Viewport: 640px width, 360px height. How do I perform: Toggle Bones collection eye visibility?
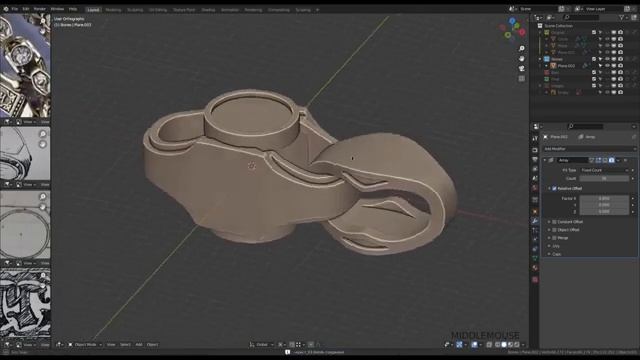[607, 59]
